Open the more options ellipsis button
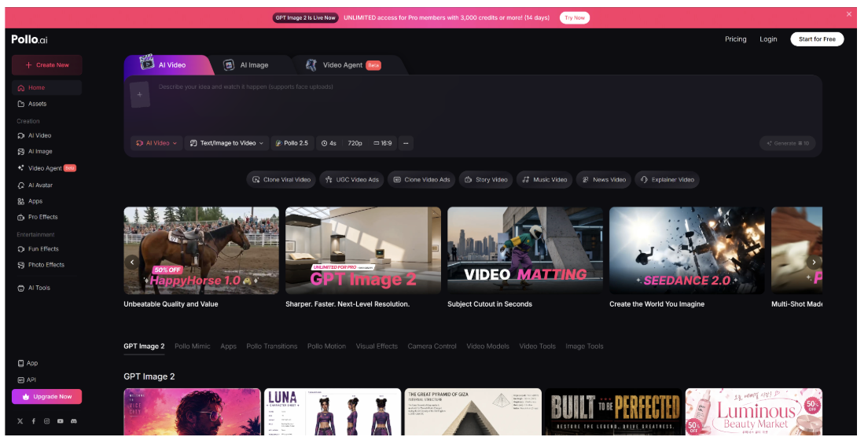 click(406, 143)
